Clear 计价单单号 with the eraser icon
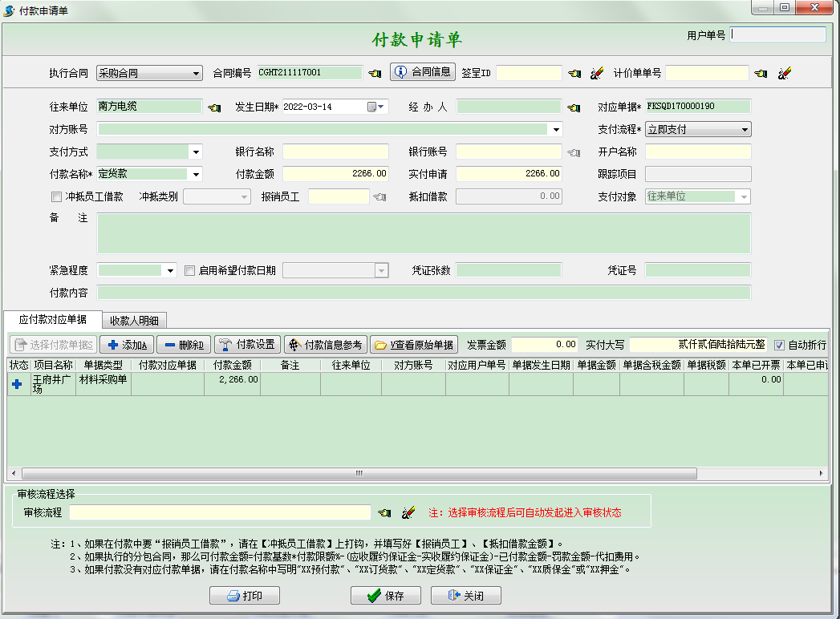 [x=785, y=73]
